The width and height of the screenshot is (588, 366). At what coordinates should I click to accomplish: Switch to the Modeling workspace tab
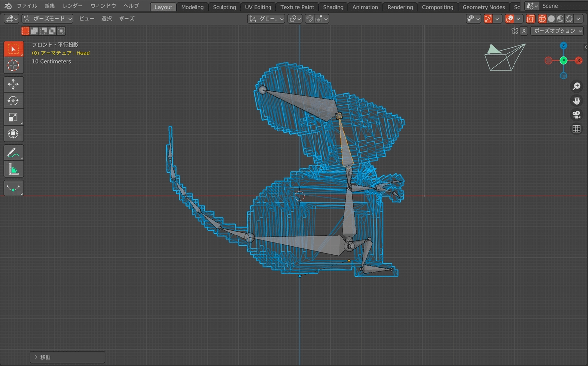192,7
